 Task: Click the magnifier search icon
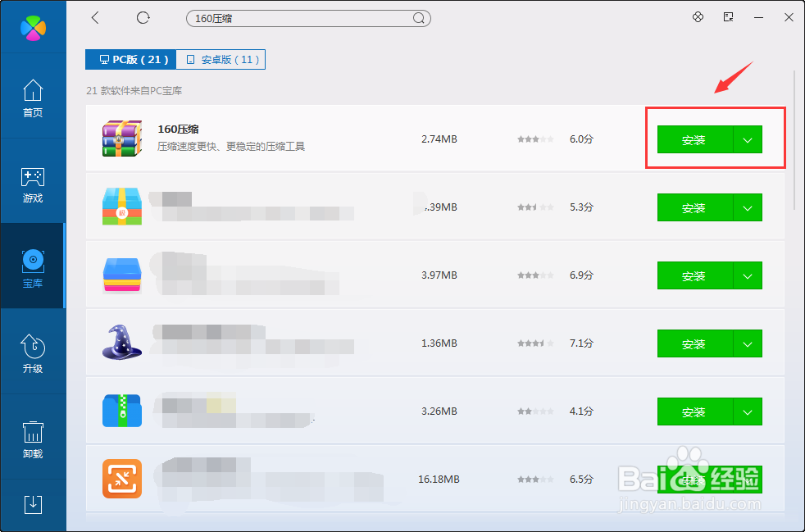419,19
